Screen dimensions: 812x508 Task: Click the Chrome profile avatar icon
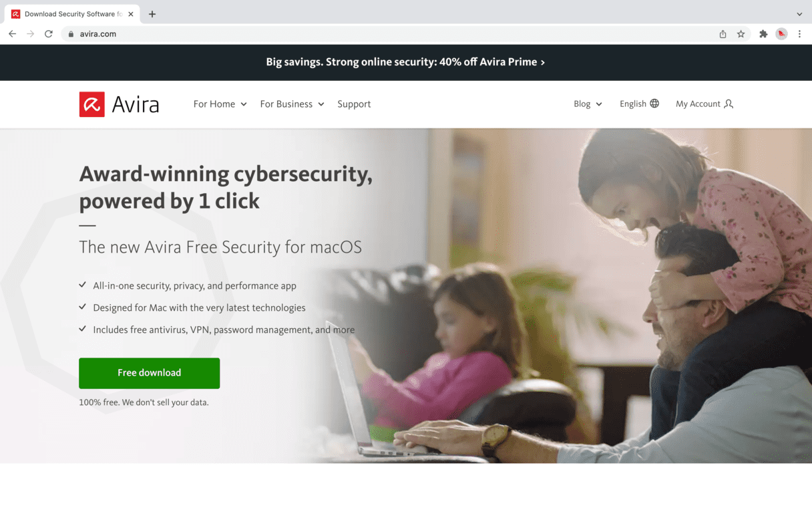coord(781,34)
